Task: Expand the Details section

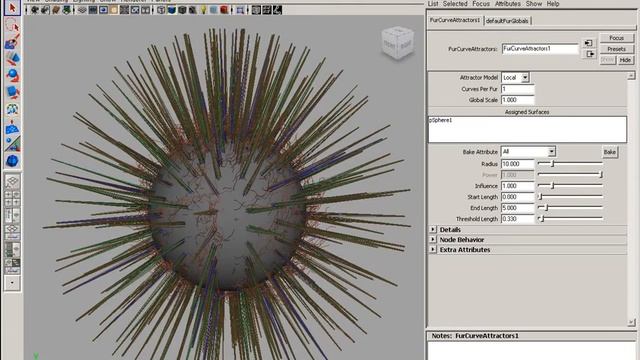Action: click(433, 230)
